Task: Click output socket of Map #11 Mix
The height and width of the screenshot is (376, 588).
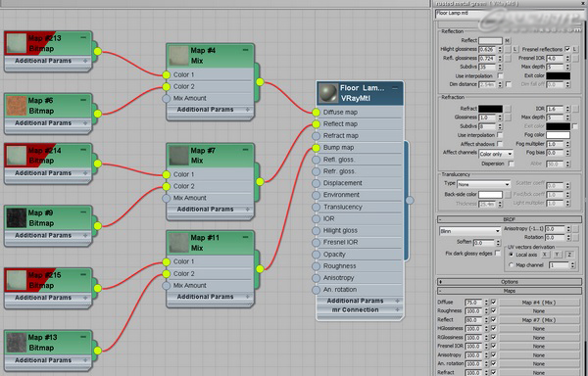Action: point(260,268)
